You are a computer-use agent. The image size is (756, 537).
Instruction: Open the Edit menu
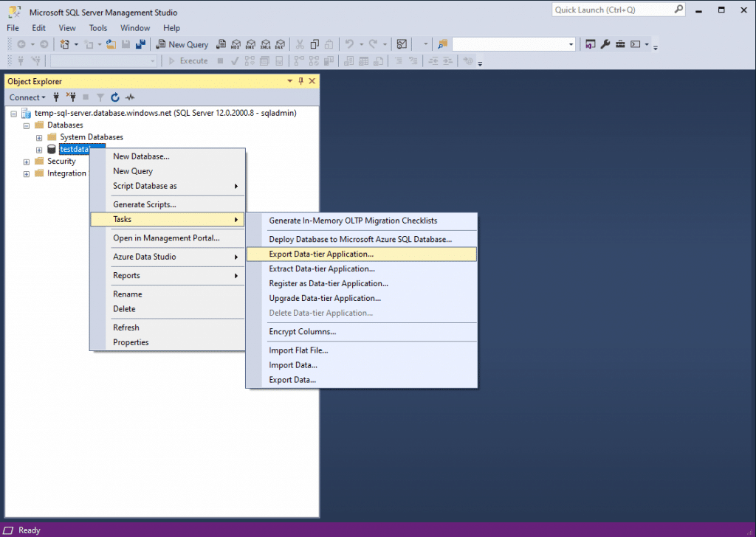click(38, 28)
